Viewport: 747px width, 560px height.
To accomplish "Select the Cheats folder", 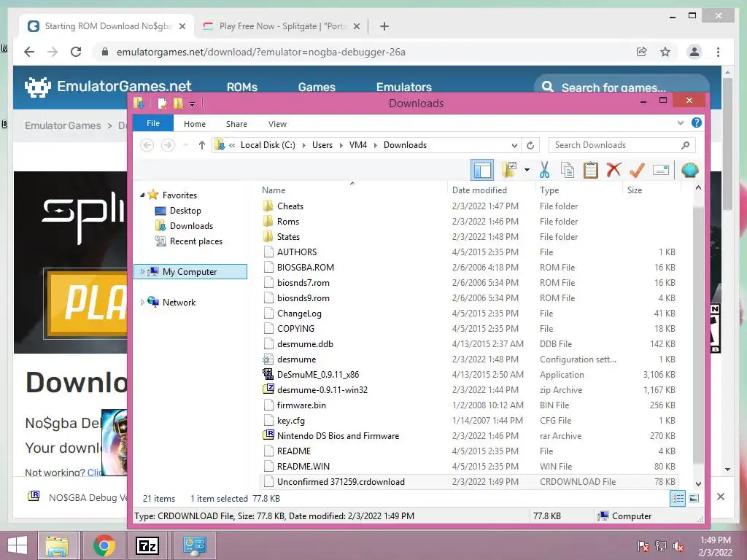I will [x=290, y=206].
